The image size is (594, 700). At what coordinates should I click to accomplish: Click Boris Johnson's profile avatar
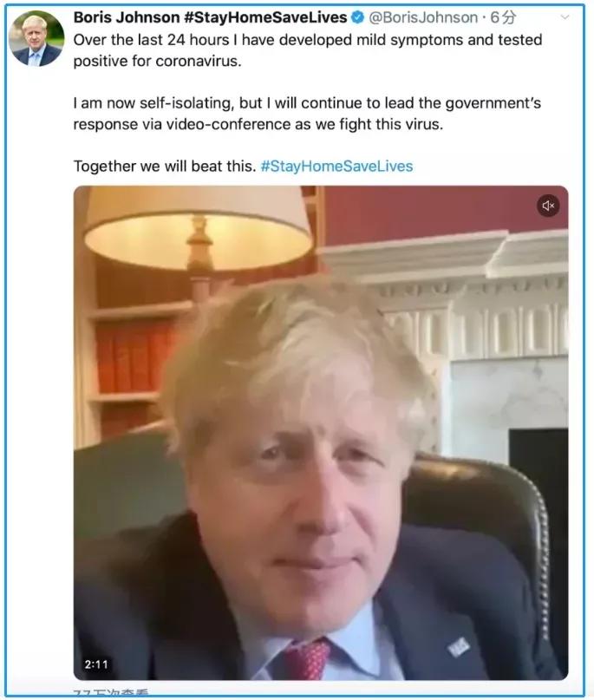(36, 40)
